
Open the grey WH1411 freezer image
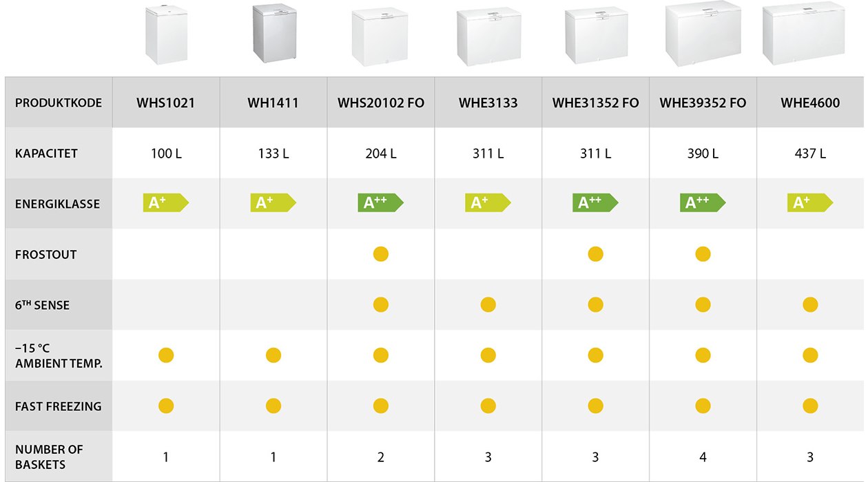273,33
